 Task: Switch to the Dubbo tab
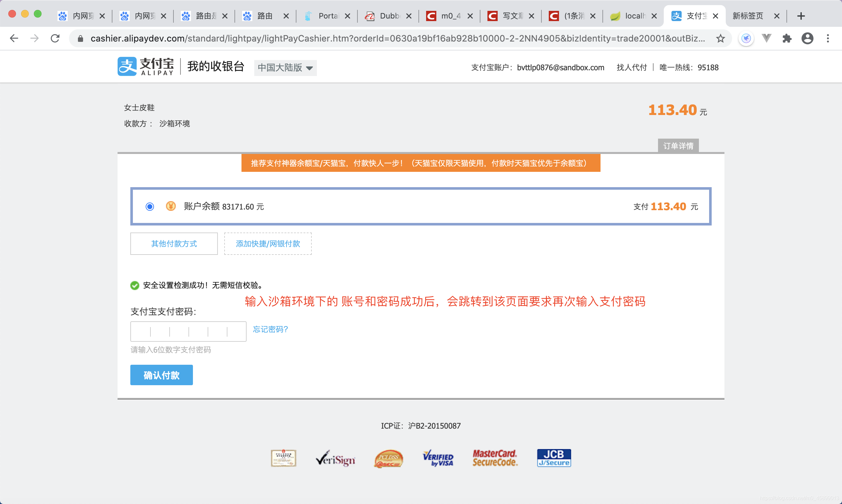(x=388, y=16)
